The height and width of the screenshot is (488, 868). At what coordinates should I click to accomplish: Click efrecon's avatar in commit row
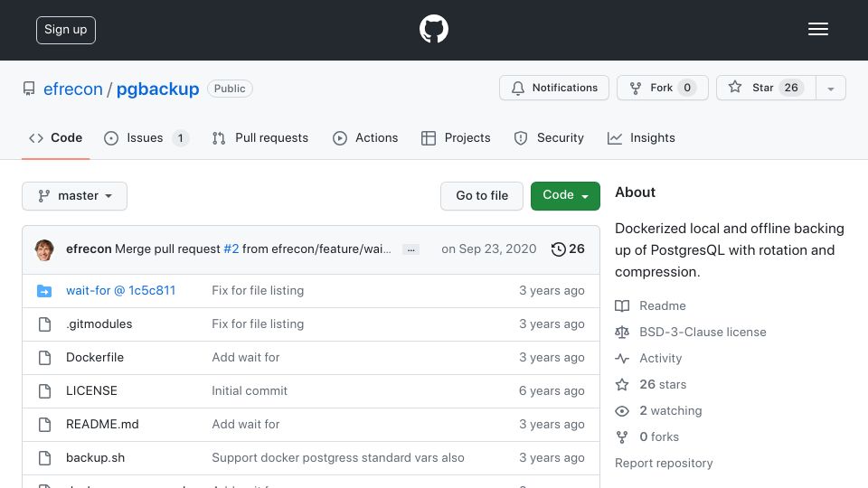tap(44, 250)
